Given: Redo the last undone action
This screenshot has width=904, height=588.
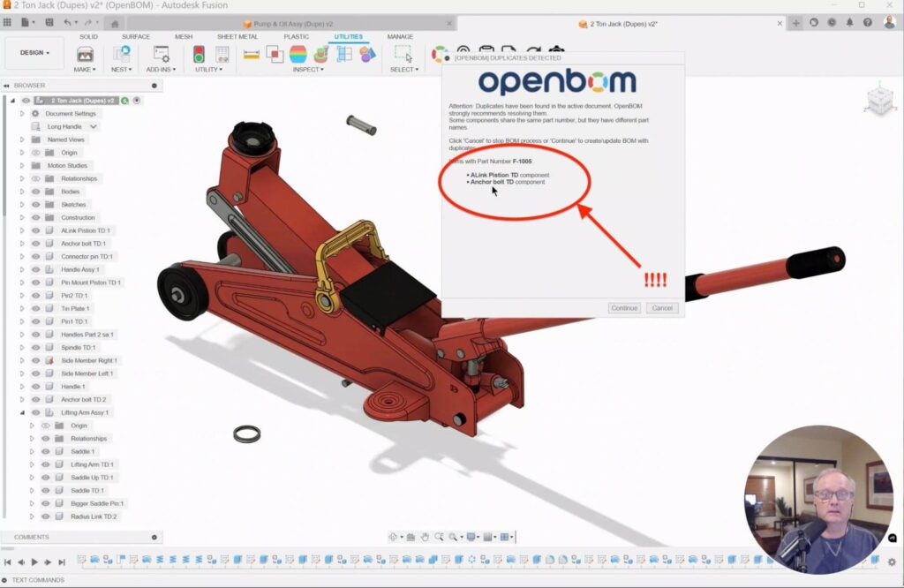Looking at the screenshot, I should pyautogui.click(x=90, y=22).
